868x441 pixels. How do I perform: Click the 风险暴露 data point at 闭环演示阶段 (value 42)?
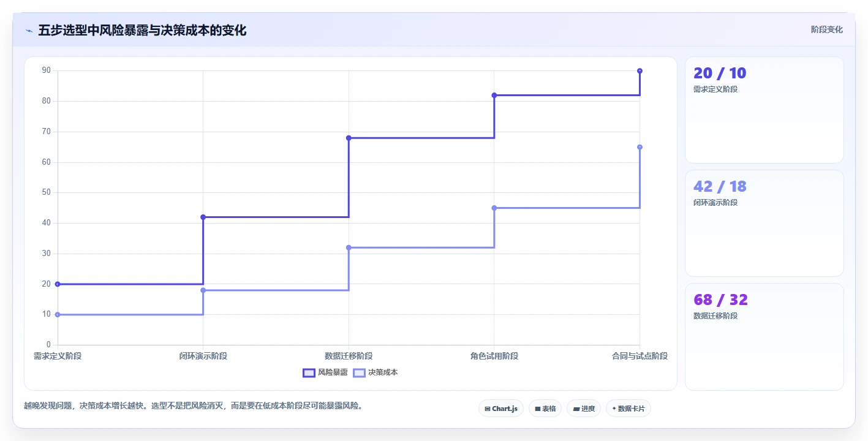(x=203, y=217)
